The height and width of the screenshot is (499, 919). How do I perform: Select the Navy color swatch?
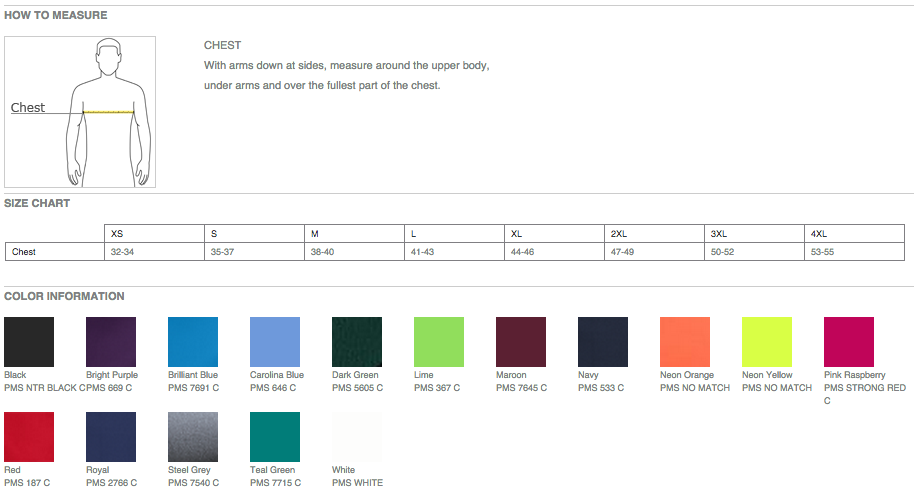(x=603, y=342)
